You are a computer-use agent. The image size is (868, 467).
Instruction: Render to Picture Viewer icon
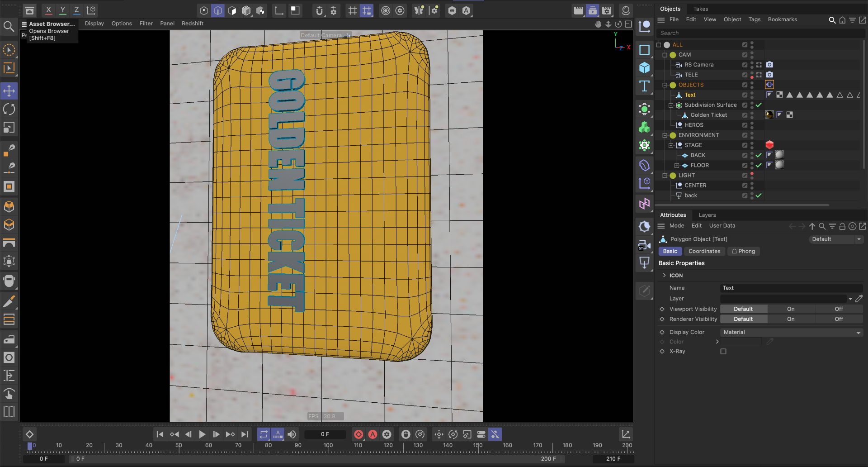point(593,10)
